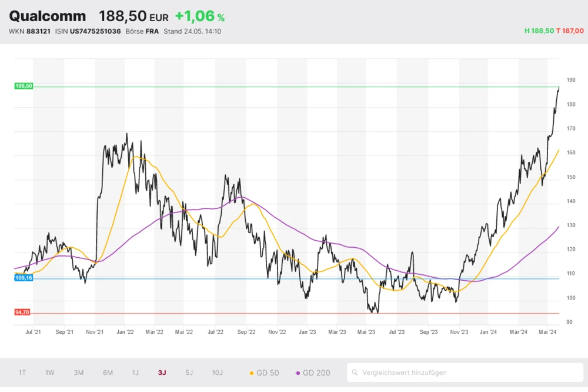Click the magnifier icon in the comparison search
The image size is (588, 392).
[x=355, y=373]
